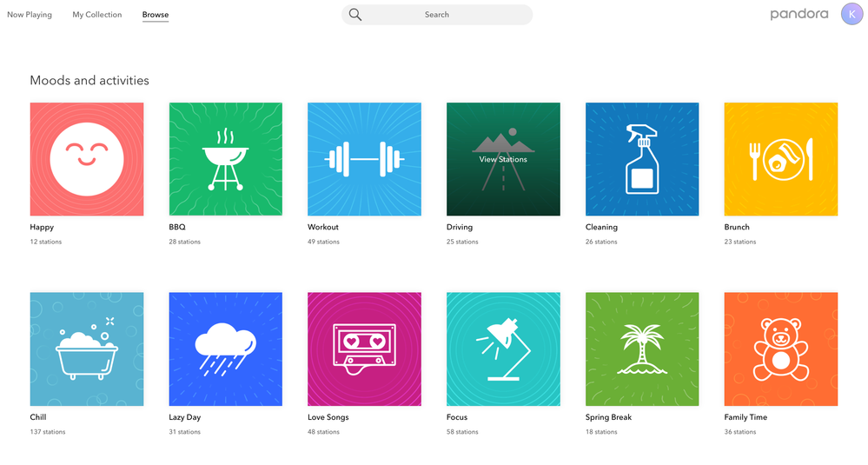Select the Spring Break palm tree tile
The height and width of the screenshot is (465, 868).
[x=642, y=349]
